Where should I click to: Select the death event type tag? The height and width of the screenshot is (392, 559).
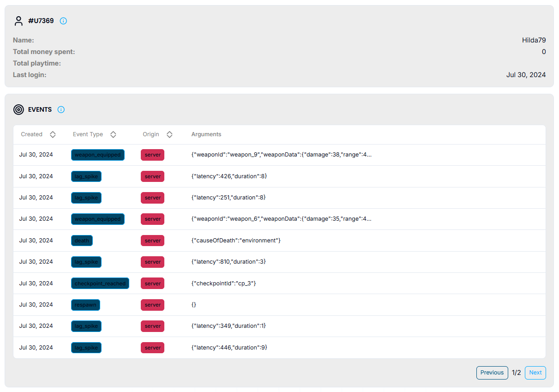(82, 241)
